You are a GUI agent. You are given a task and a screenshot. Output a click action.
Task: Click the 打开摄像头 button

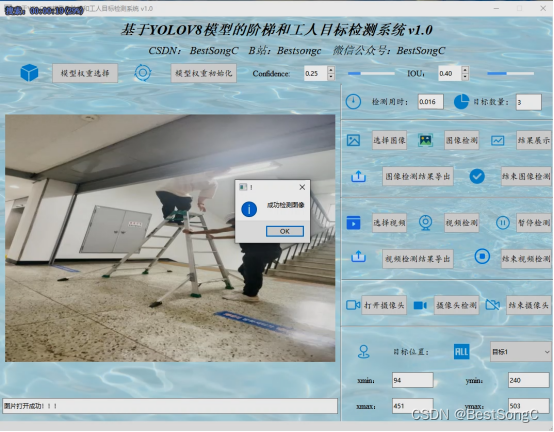384,305
